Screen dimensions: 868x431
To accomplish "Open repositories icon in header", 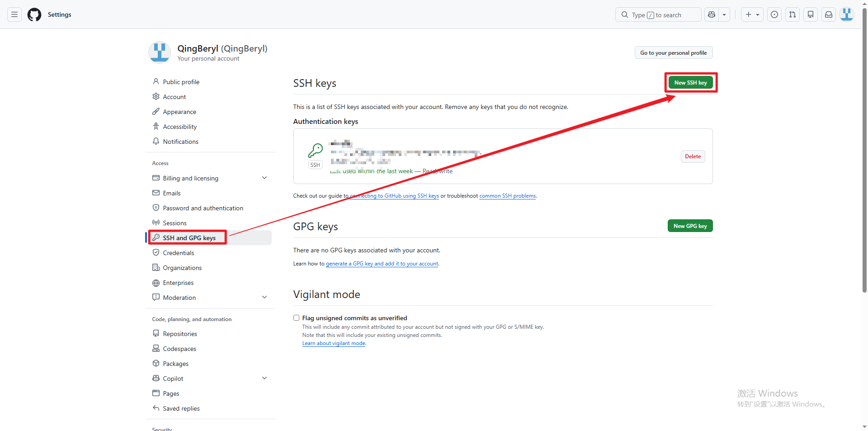I will coord(811,14).
